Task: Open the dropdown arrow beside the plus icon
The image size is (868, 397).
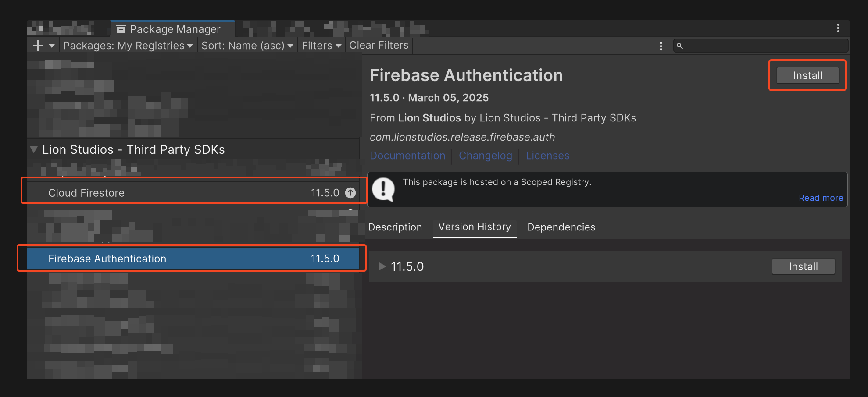Action: point(52,46)
